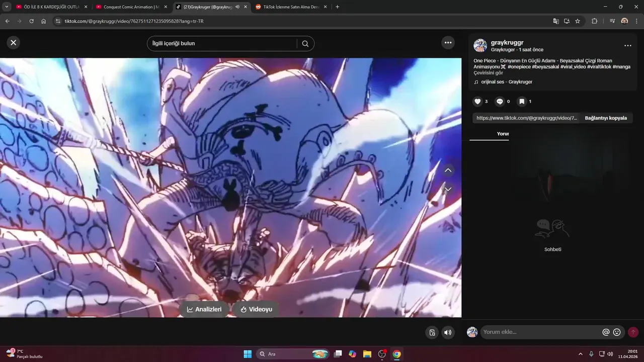Post comment with red arrow button
The image size is (644, 362).
click(633, 332)
